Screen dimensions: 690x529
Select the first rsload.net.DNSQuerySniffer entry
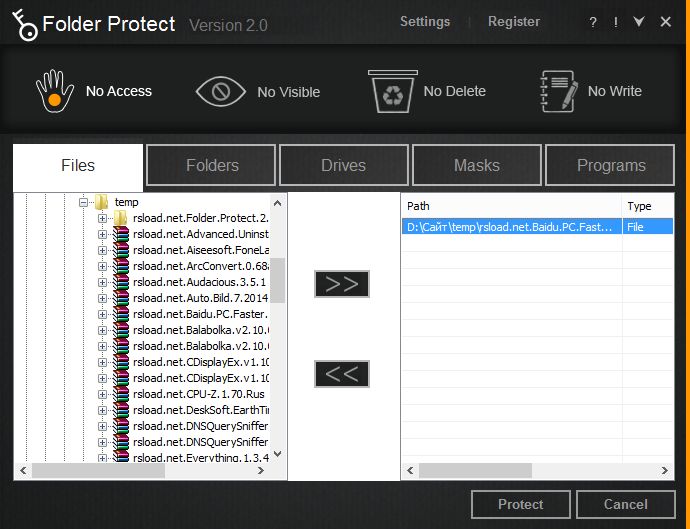coord(201,426)
